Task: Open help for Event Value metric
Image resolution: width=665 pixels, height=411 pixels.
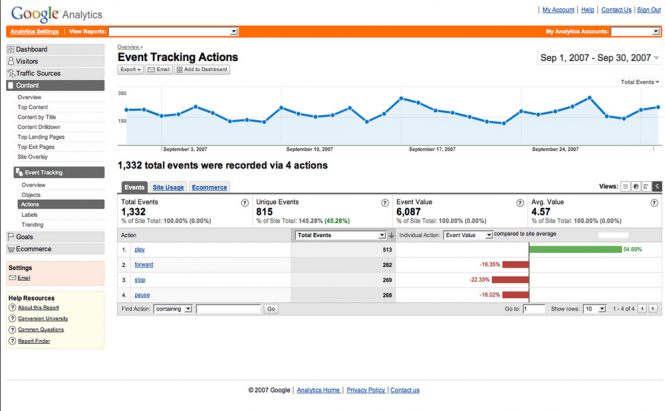Action: pyautogui.click(x=520, y=203)
